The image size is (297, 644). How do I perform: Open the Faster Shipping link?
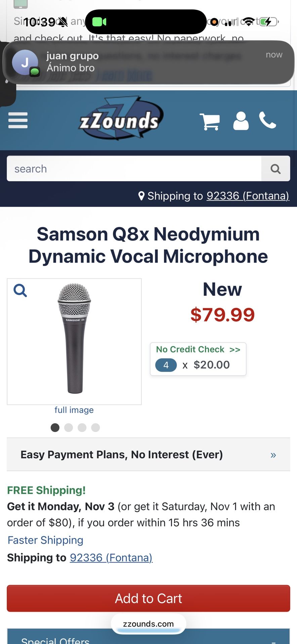[x=45, y=540]
